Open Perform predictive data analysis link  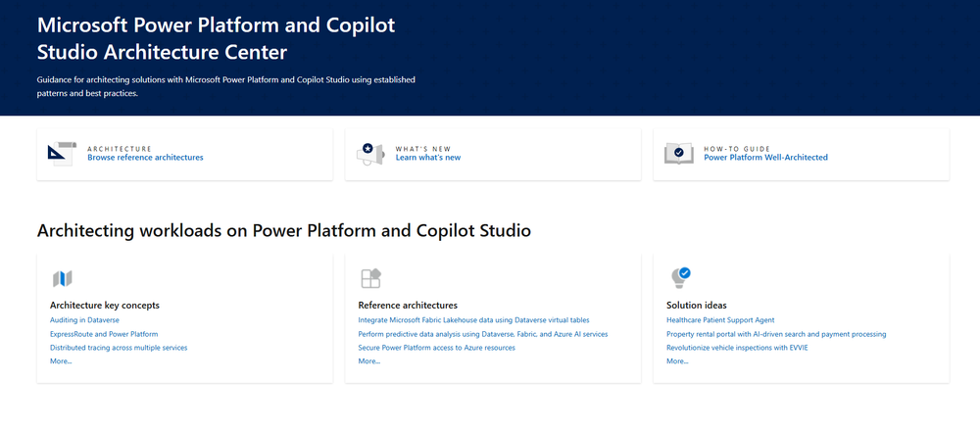[483, 334]
